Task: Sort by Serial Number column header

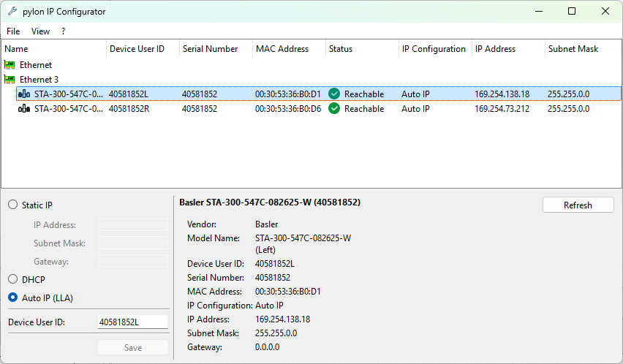Action: pyautogui.click(x=216, y=49)
